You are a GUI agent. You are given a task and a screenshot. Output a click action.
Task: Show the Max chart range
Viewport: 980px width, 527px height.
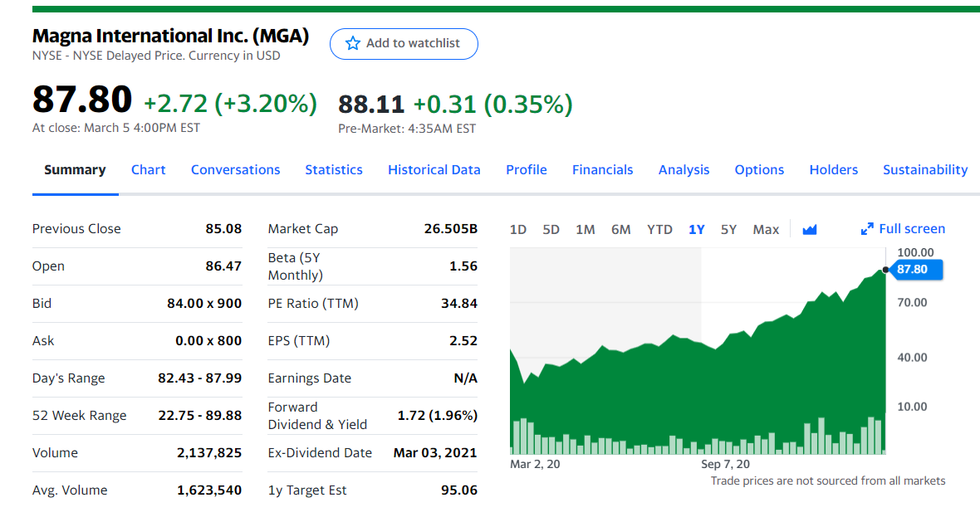click(766, 230)
